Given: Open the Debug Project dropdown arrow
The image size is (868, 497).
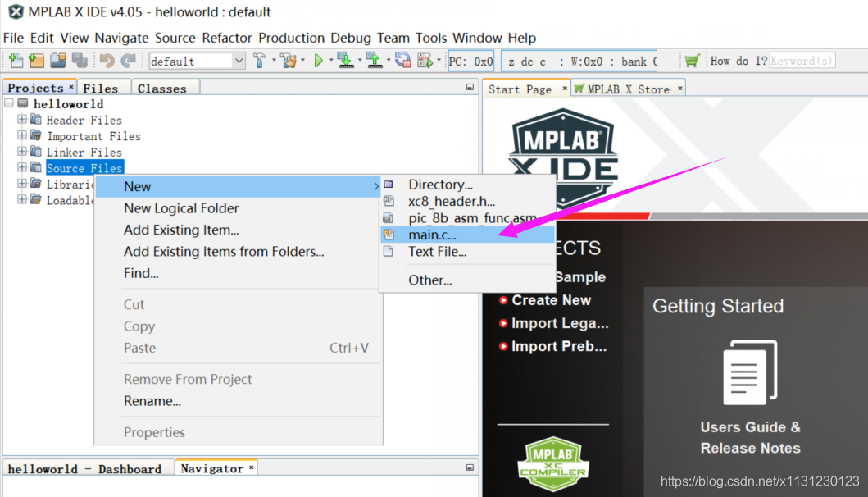Looking at the screenshot, I should coord(439,61).
